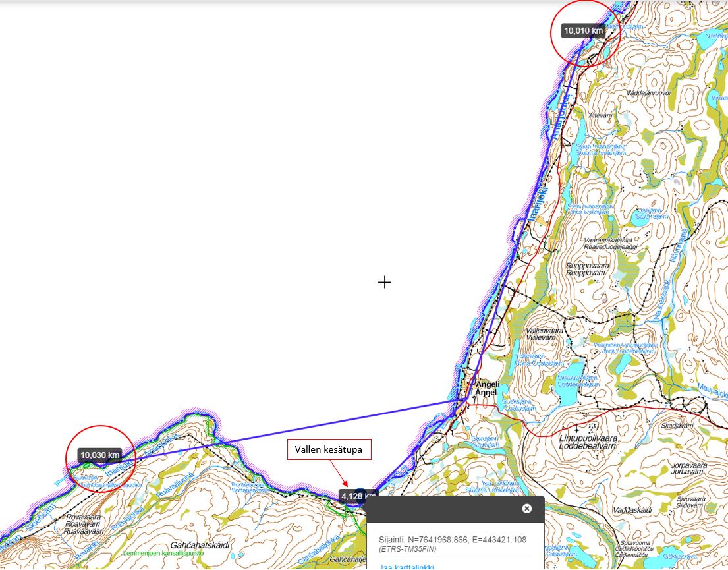This screenshot has height=570, width=728.
Task: Click the Angeli Aŋŋel village label
Action: [487, 388]
